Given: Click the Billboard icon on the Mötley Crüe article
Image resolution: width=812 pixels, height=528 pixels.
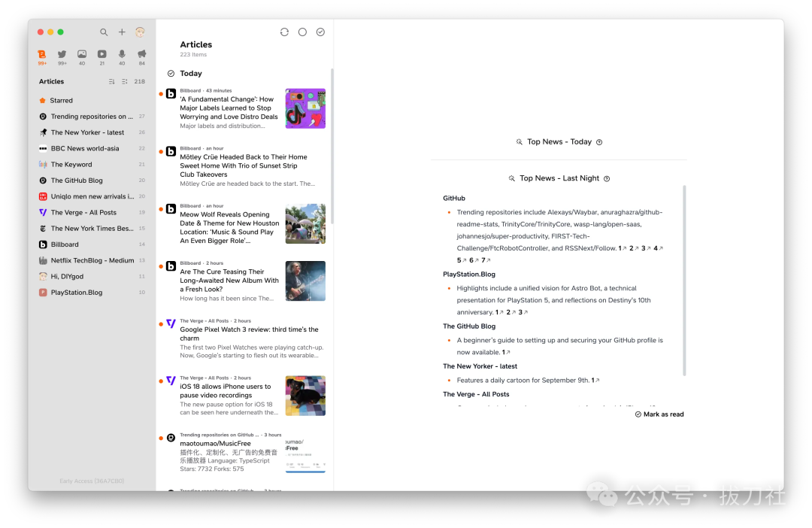Looking at the screenshot, I should pyautogui.click(x=171, y=152).
